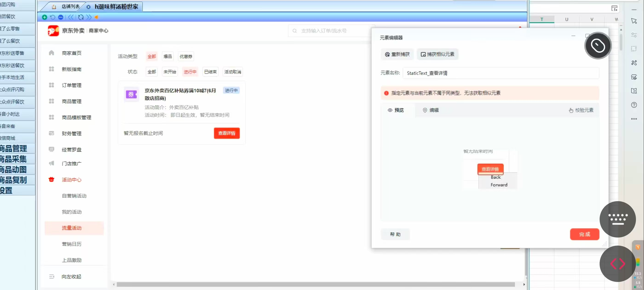Click the green plus icon in browser toolbar
Image resolution: width=644 pixels, height=290 pixels.
point(44,17)
